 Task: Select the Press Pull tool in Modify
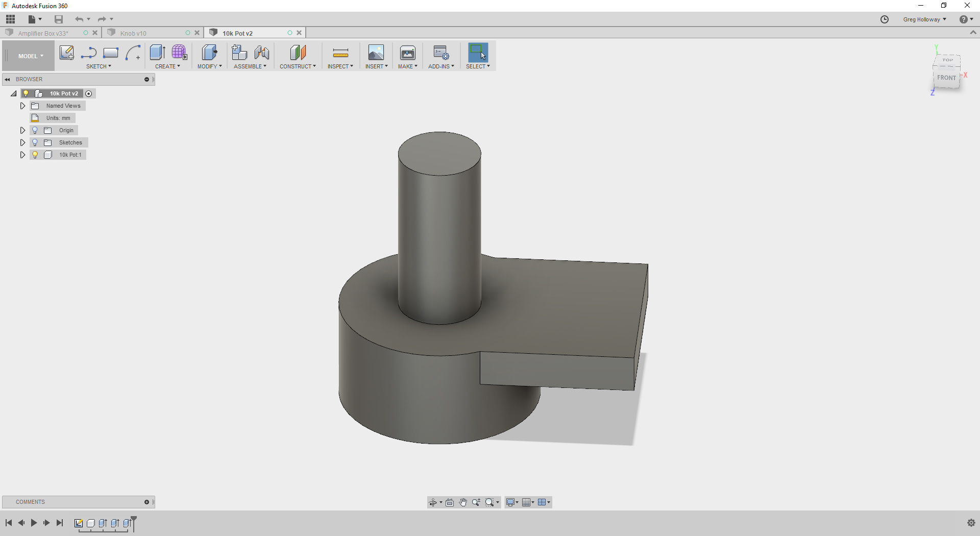(x=209, y=53)
